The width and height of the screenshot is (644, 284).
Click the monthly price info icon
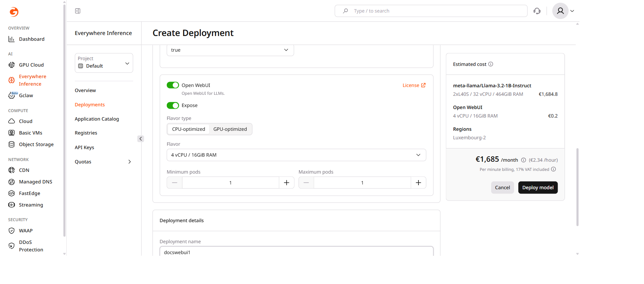523,160
